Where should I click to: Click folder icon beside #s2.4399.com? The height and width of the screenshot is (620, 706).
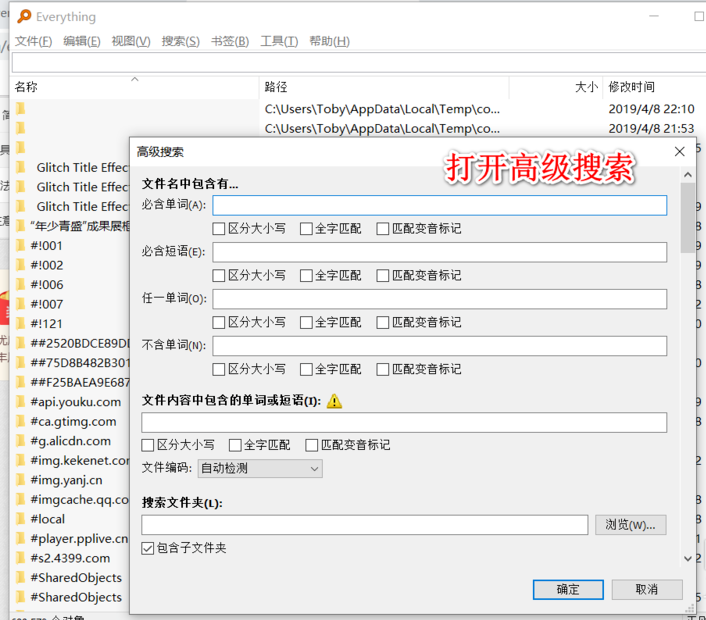[x=20, y=558]
